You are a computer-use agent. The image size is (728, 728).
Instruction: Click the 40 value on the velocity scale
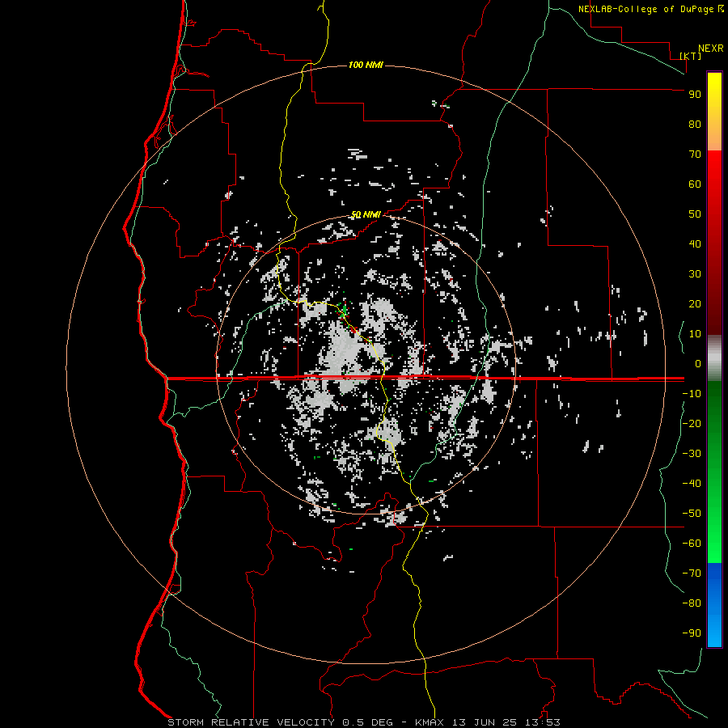[x=695, y=243]
